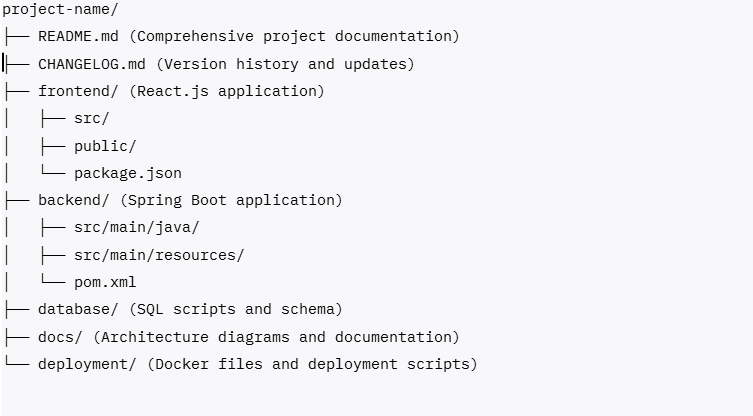Select the deployment/ folder name

pos(87,364)
